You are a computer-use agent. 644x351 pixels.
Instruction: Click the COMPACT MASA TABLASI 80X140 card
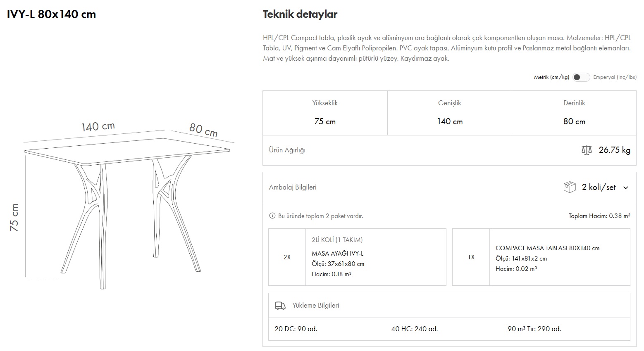pyautogui.click(x=541, y=257)
